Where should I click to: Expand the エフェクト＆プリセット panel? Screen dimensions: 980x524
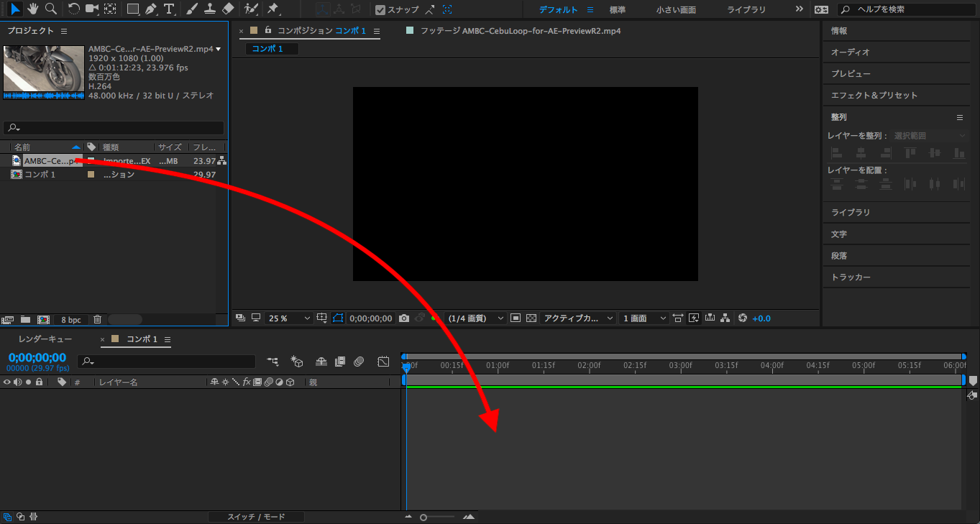(874, 96)
